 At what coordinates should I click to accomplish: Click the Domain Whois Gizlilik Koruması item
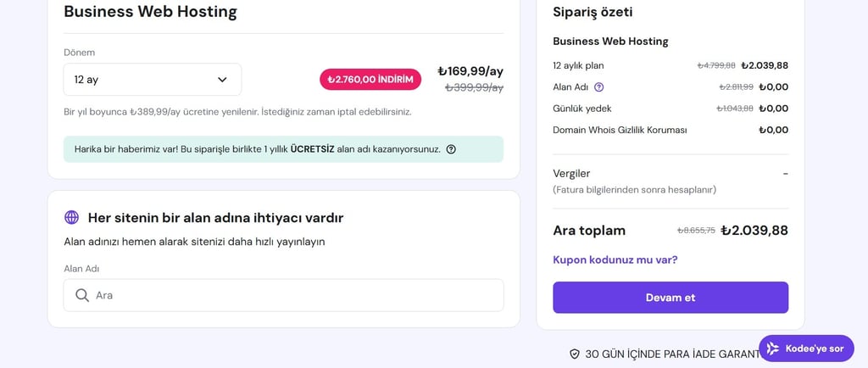click(x=620, y=130)
